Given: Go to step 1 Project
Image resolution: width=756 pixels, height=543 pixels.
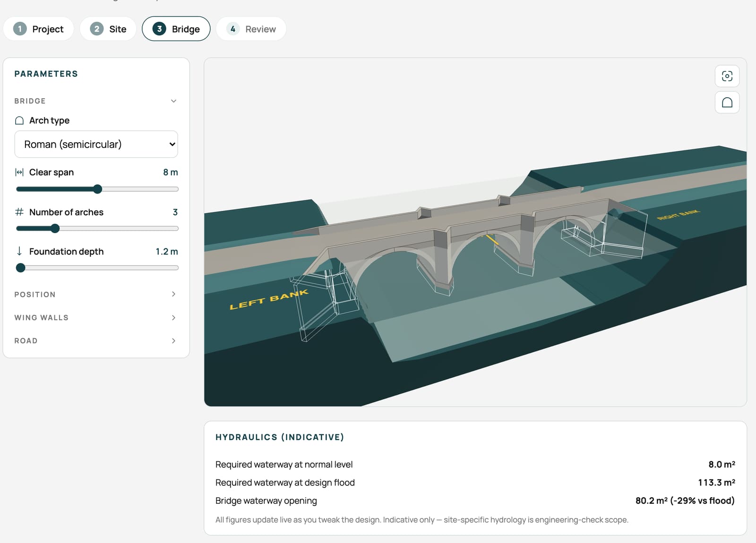Looking at the screenshot, I should [38, 29].
